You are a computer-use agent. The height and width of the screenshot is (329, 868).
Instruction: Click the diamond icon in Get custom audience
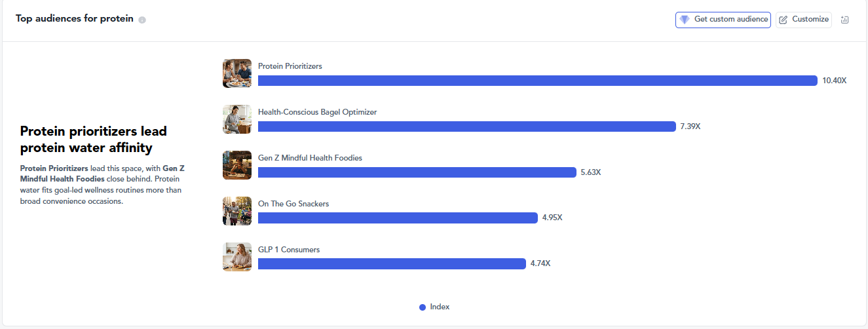685,20
